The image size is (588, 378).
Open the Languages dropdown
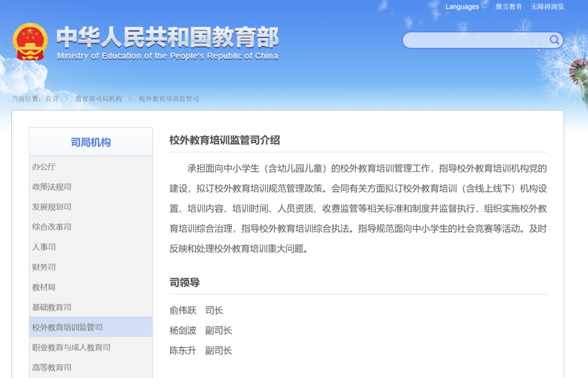point(466,7)
